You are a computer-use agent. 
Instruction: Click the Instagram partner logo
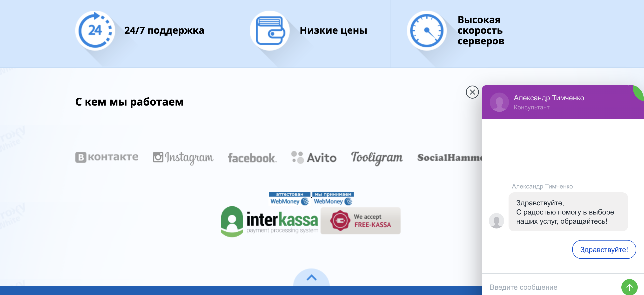[183, 157]
